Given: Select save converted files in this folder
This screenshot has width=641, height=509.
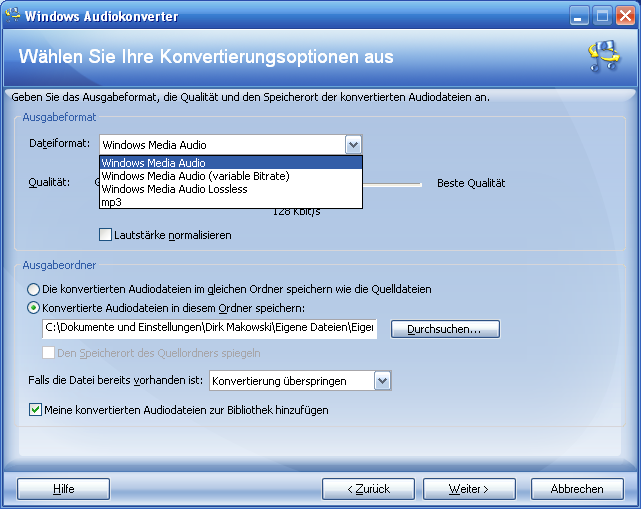Looking at the screenshot, I should tap(34, 308).
